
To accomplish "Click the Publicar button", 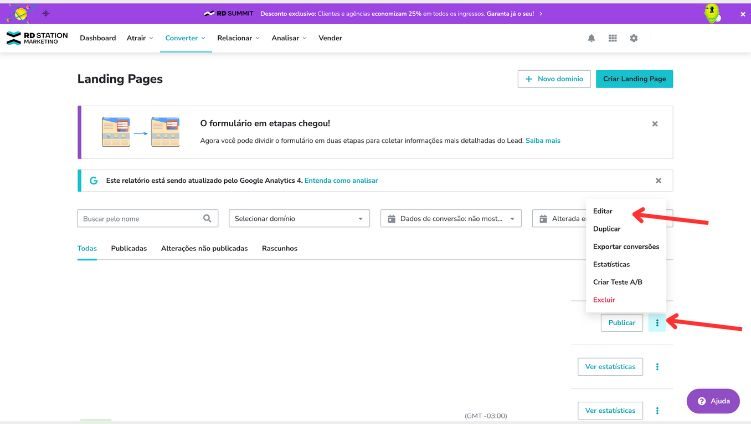I will (622, 322).
